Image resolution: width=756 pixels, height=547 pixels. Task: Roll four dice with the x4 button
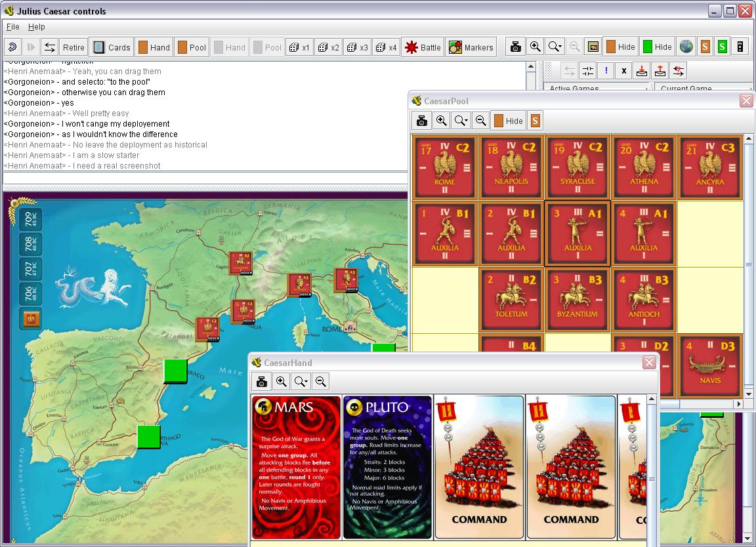click(387, 47)
